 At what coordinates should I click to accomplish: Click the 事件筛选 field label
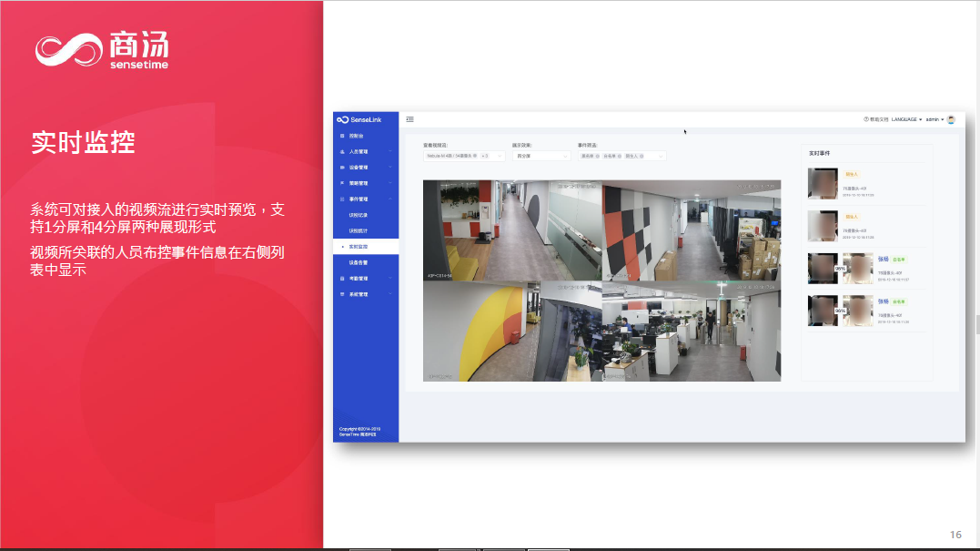(x=588, y=145)
